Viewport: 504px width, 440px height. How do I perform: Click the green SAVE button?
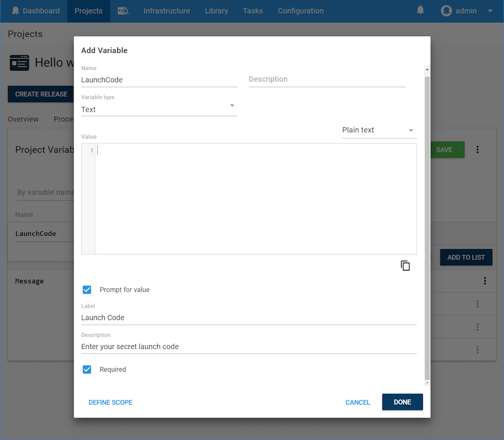click(x=447, y=150)
